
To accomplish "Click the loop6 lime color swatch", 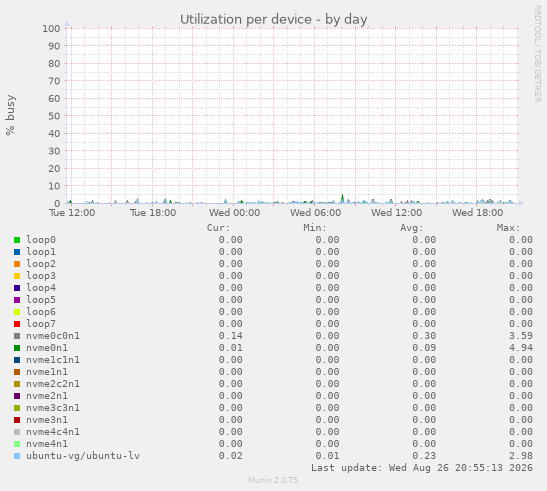I will coord(17,312).
